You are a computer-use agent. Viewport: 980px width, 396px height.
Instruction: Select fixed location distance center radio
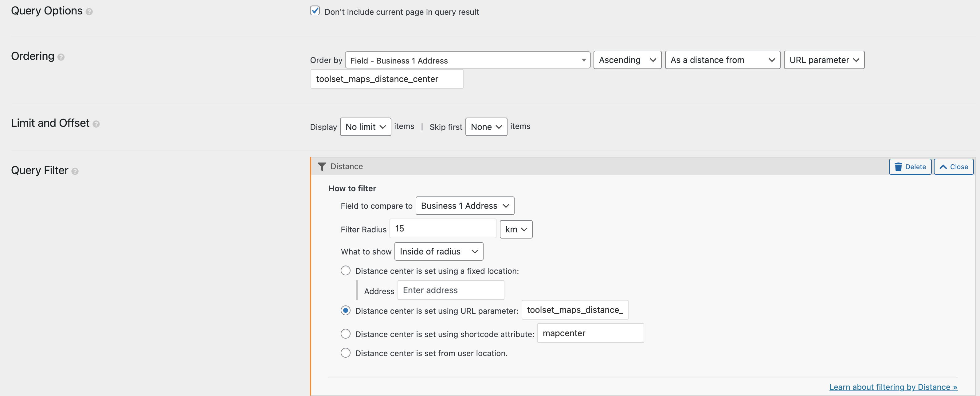345,270
